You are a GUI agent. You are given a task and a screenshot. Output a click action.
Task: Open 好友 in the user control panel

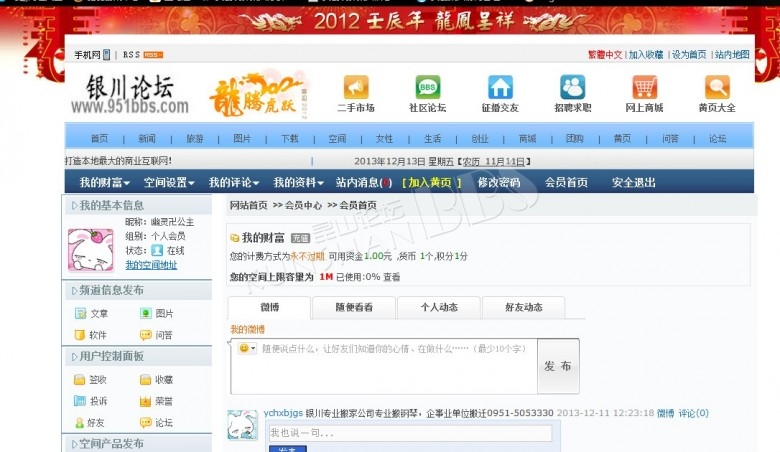click(x=90, y=423)
